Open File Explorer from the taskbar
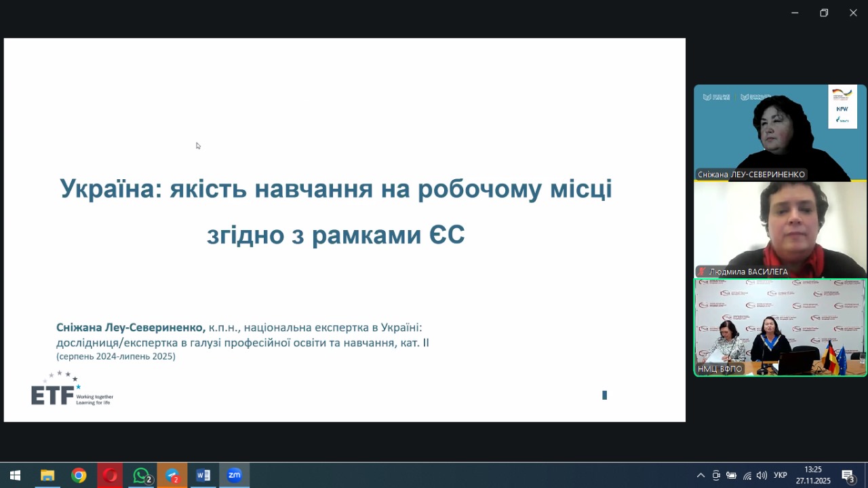The height and width of the screenshot is (488, 868). (47, 475)
